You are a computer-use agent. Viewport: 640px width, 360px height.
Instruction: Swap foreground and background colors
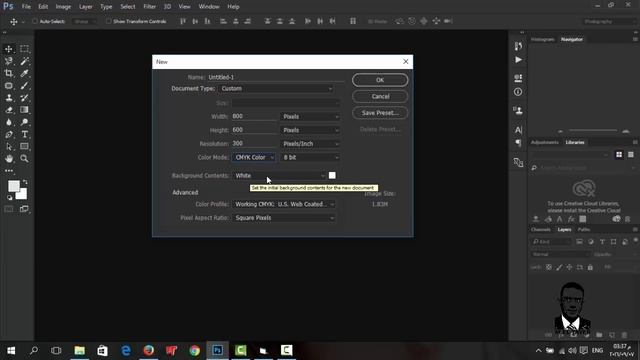[25, 182]
